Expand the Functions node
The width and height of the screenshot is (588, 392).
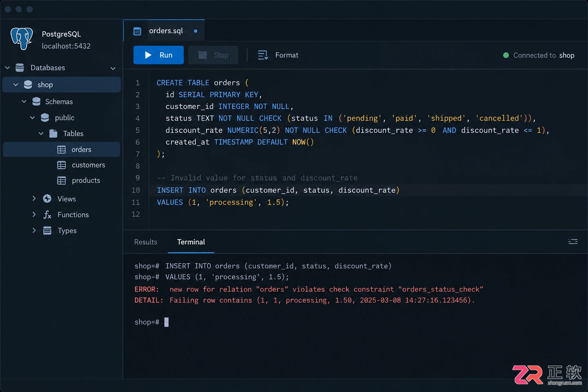(34, 214)
